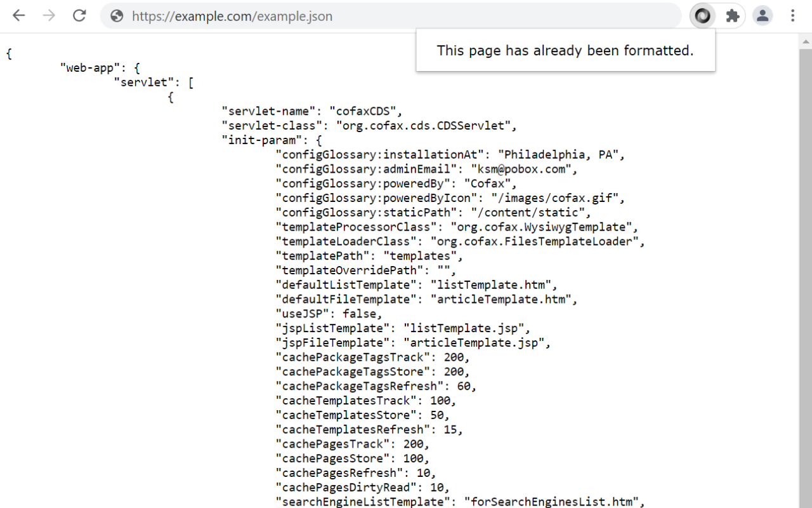Image resolution: width=812 pixels, height=508 pixels.
Task: Open Chrome's three-dot menu
Action: click(x=792, y=16)
